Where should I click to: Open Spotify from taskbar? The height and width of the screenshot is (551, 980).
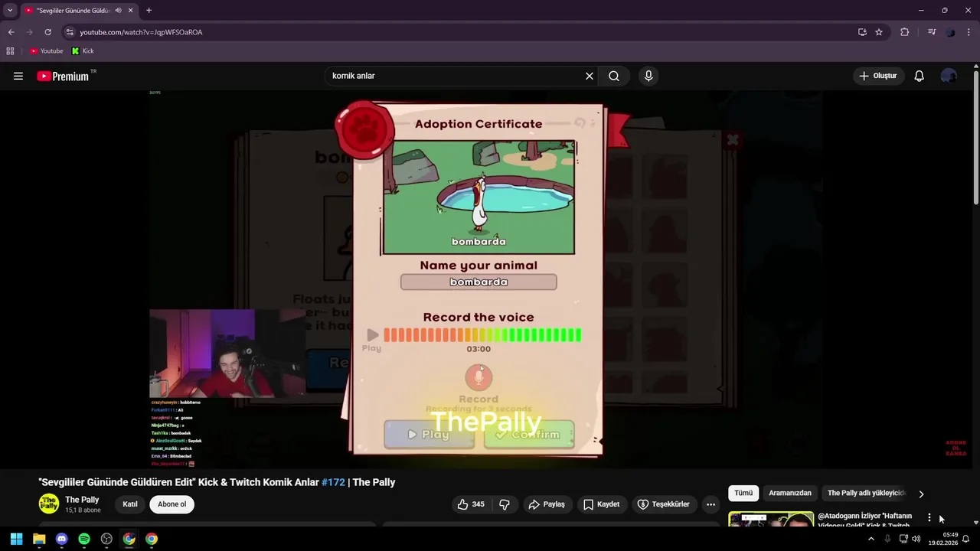[84, 539]
